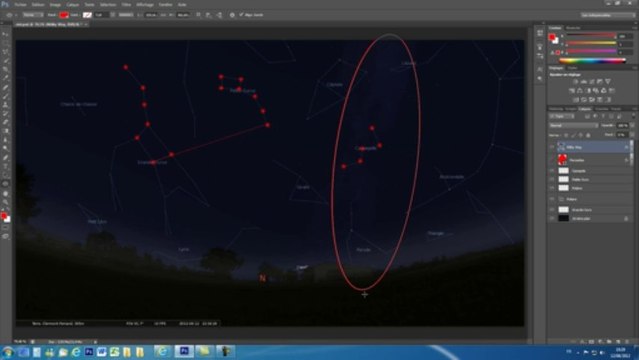Switch to the Nuancier tab
The width and height of the screenshot is (639, 360).
(573, 28)
